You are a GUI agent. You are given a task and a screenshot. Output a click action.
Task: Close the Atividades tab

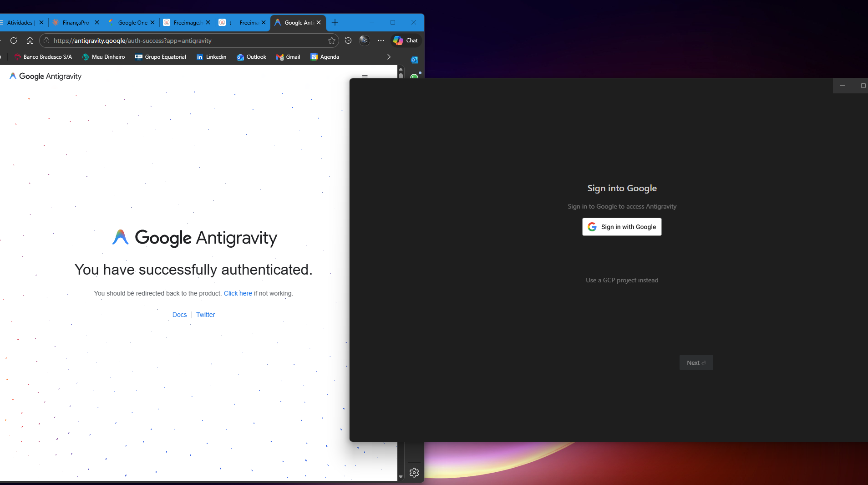[x=41, y=22]
